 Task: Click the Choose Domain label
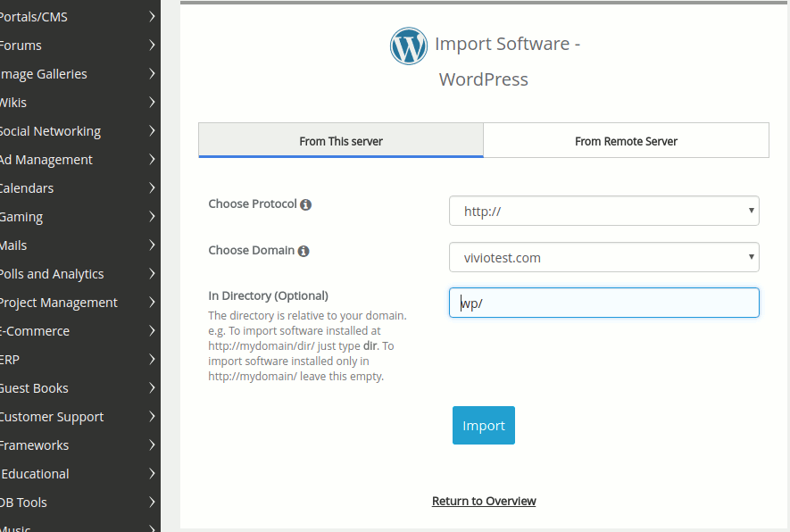click(252, 251)
